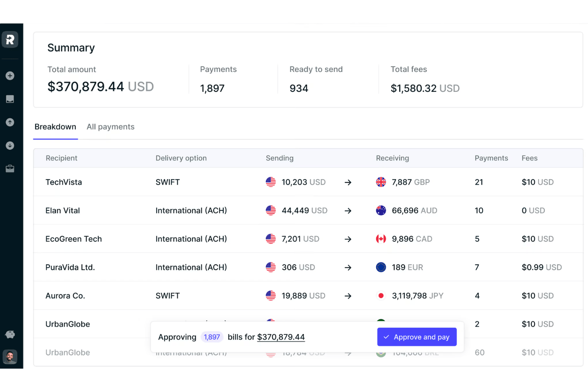Click the Fees column header

coord(530,158)
